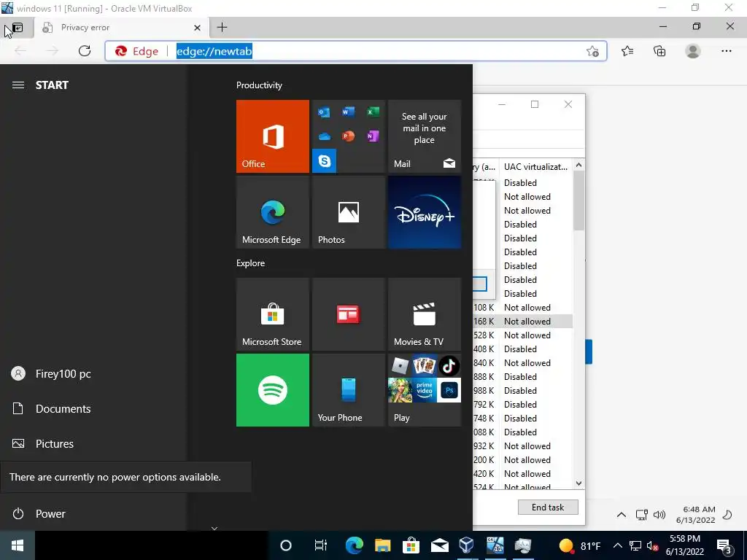Launch PowerPoint from the Office apps tile

coord(348,136)
